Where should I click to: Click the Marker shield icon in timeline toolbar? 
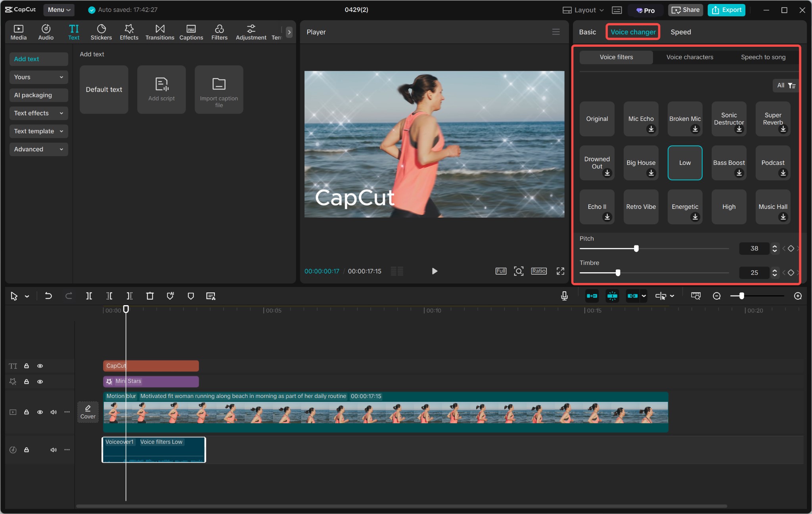(191, 296)
